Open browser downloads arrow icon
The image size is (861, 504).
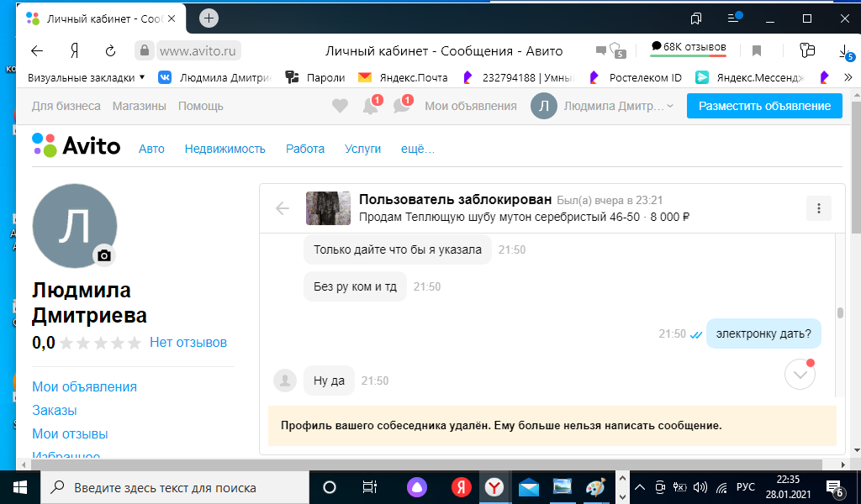[844, 50]
